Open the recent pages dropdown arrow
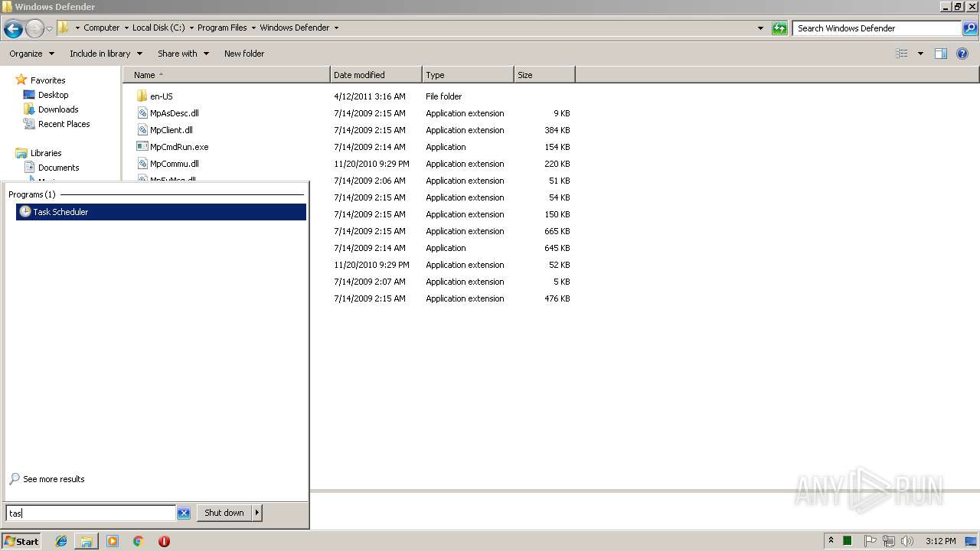This screenshot has height=551, width=980. click(x=49, y=28)
